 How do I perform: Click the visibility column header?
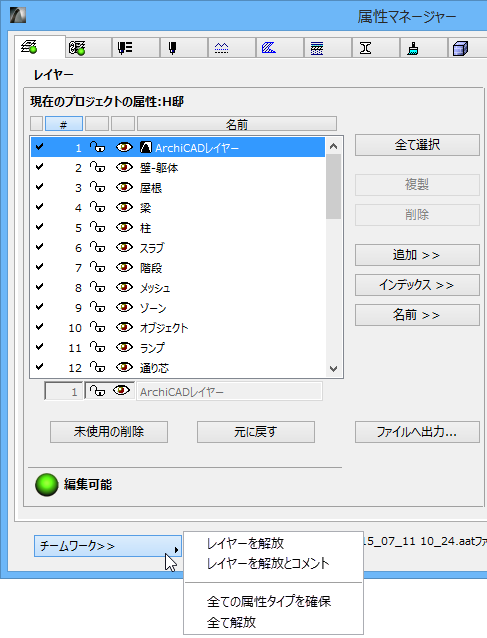point(123,124)
